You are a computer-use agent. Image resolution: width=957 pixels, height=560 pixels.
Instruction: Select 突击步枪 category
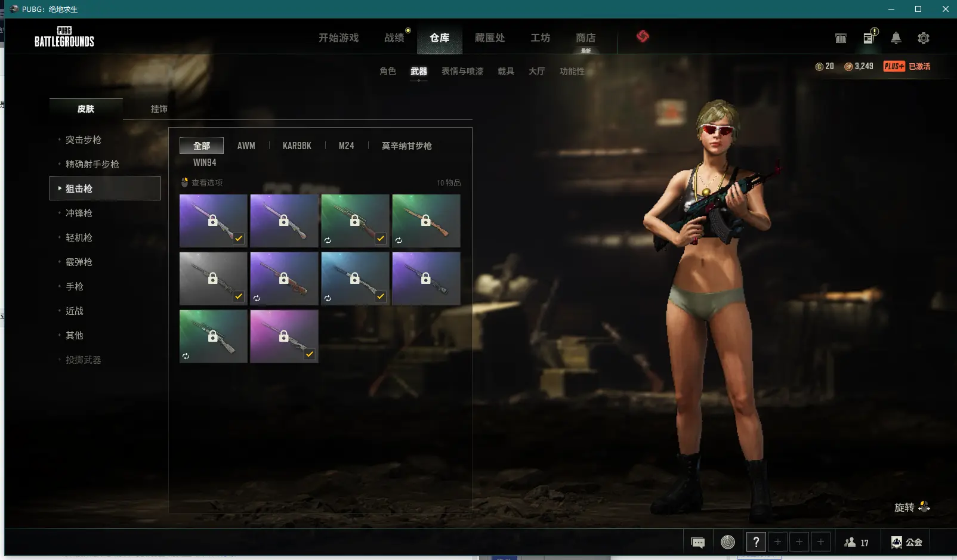tap(84, 140)
